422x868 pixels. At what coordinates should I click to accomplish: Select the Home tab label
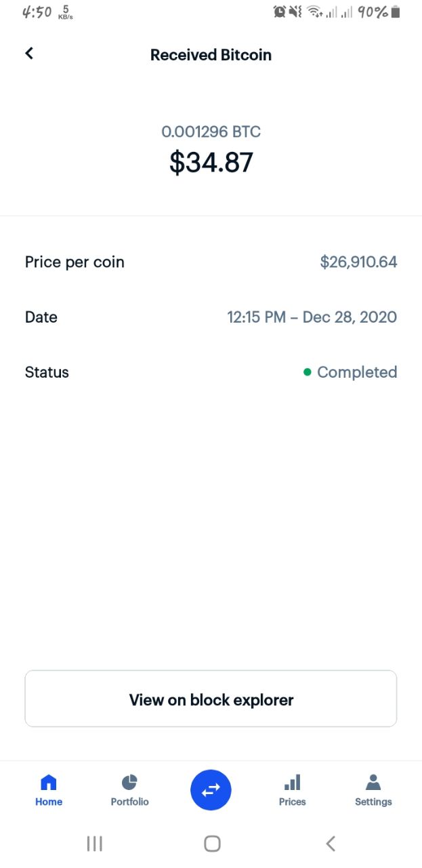coord(49,802)
